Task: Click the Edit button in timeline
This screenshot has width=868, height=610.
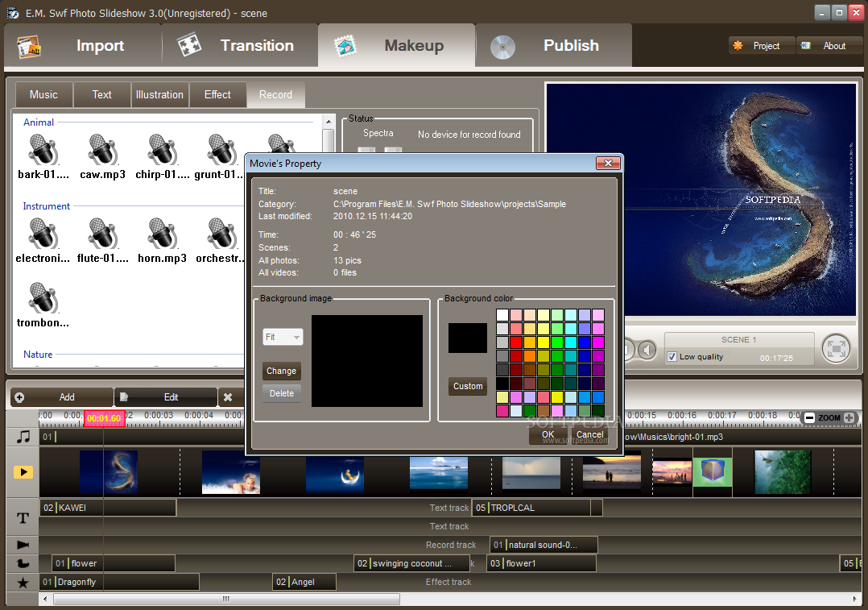Action: tap(166, 397)
